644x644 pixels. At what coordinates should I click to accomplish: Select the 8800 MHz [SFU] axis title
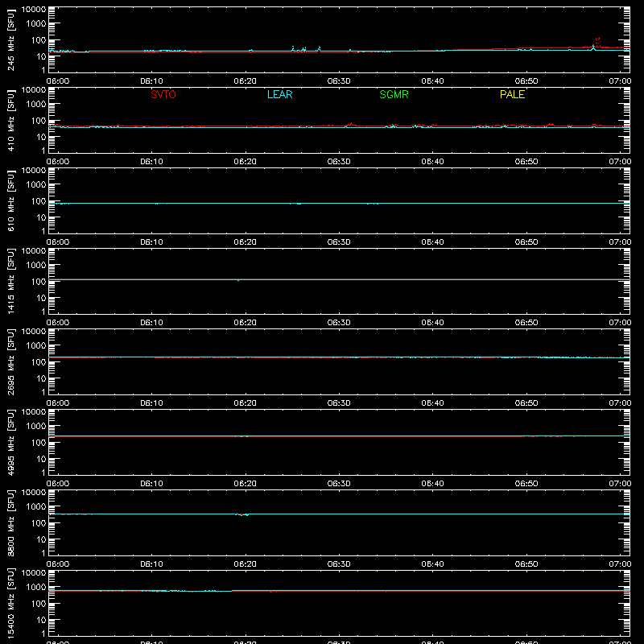(x=11, y=523)
